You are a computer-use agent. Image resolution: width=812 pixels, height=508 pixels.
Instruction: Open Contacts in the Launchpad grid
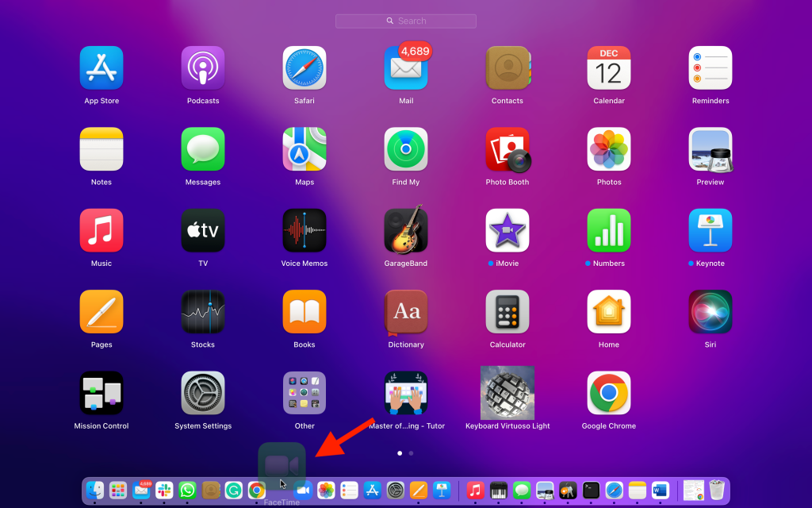click(507, 68)
